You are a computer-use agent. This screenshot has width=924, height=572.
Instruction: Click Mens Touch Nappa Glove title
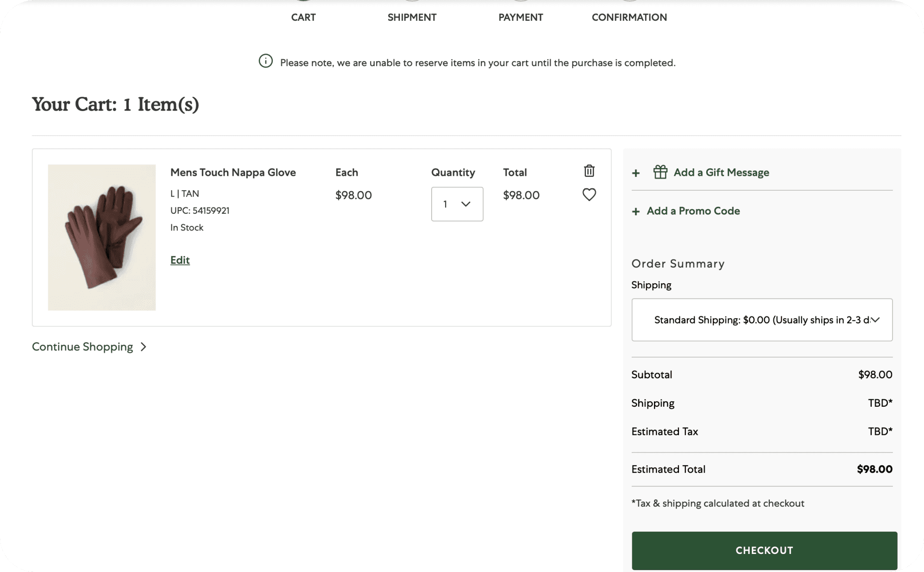point(233,172)
